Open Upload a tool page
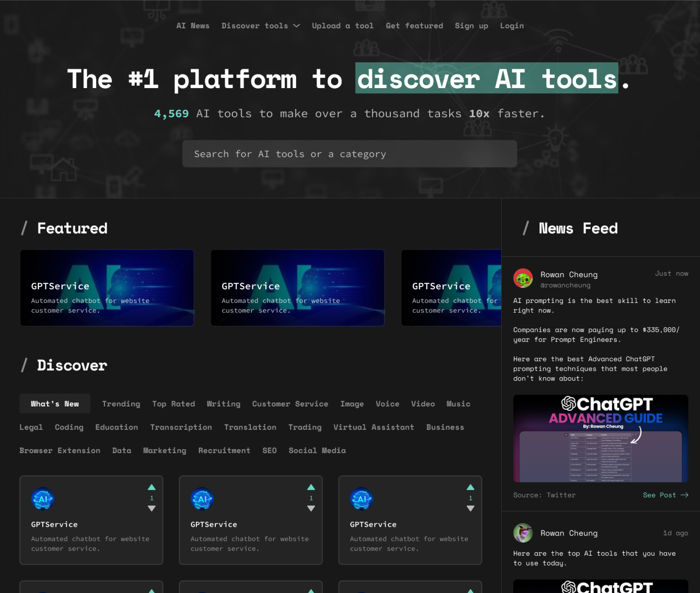This screenshot has width=700, height=593. tap(343, 26)
